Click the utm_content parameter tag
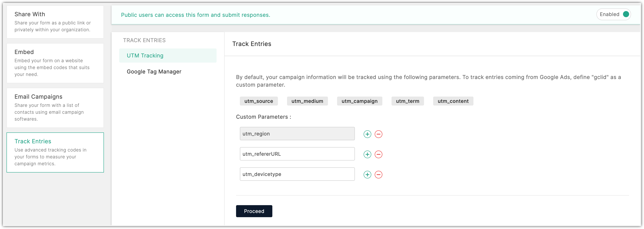644x229 pixels. 453,101
